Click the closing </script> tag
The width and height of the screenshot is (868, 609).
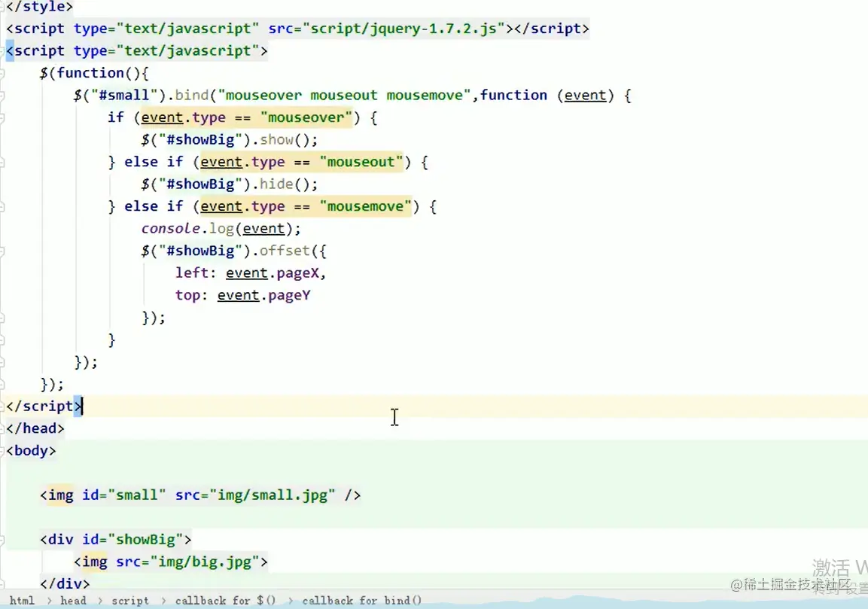coord(44,407)
